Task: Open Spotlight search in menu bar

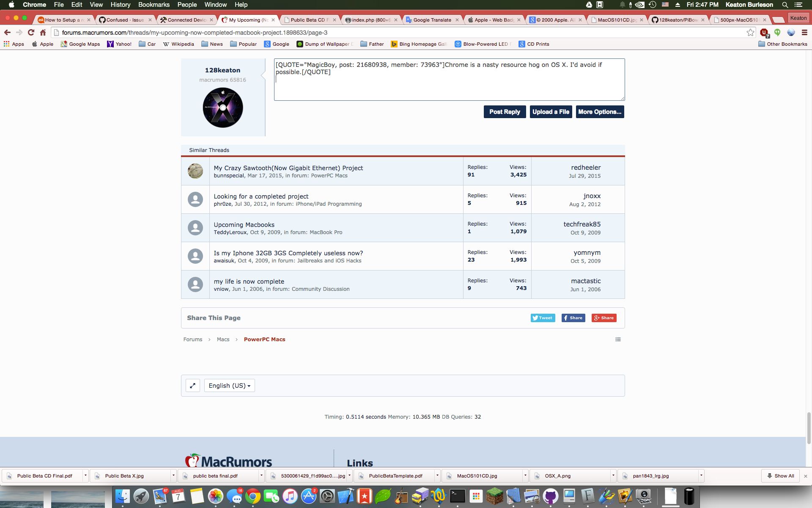Action: point(785,5)
